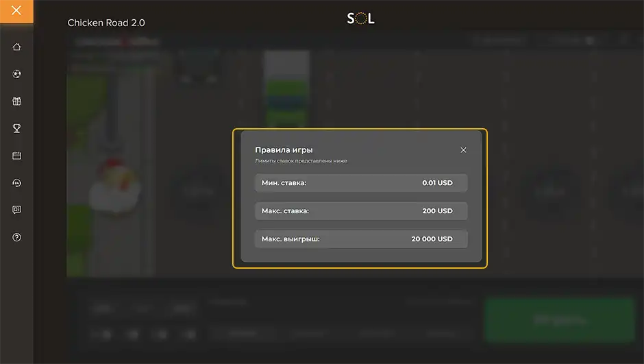Click the green play button behind dialog

point(560,319)
